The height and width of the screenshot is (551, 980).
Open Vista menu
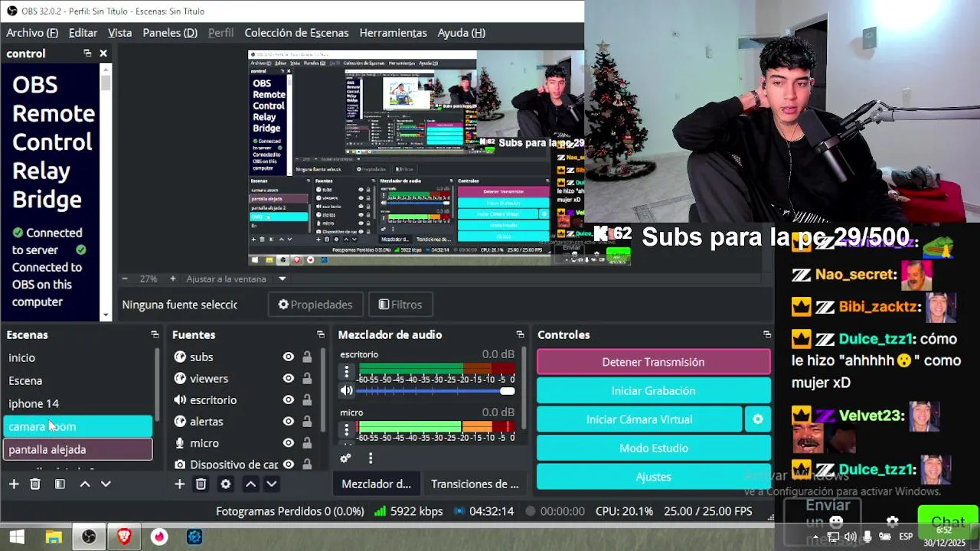120,32
